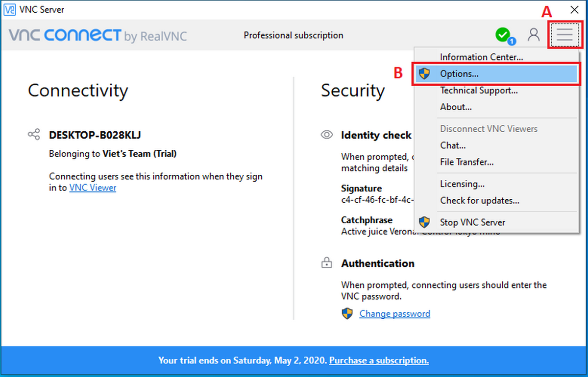This screenshot has width=588, height=377.
Task: Open the hamburger menu icon
Action: pyautogui.click(x=564, y=34)
